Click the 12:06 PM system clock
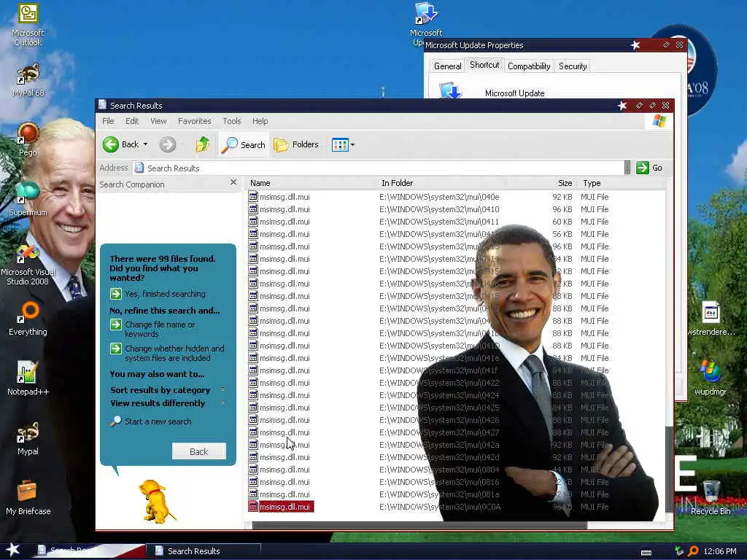 coord(720,551)
